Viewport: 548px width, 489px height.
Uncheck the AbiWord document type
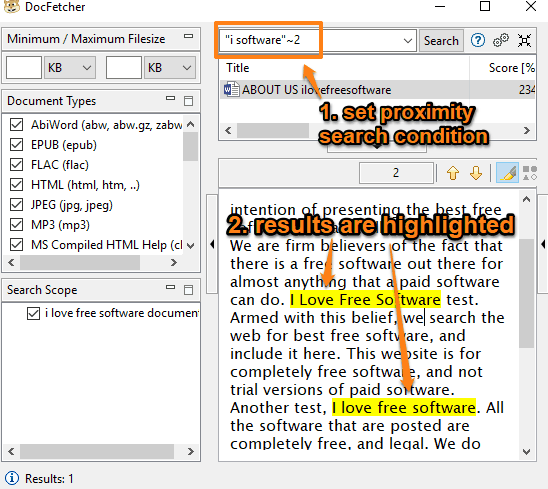[16, 124]
